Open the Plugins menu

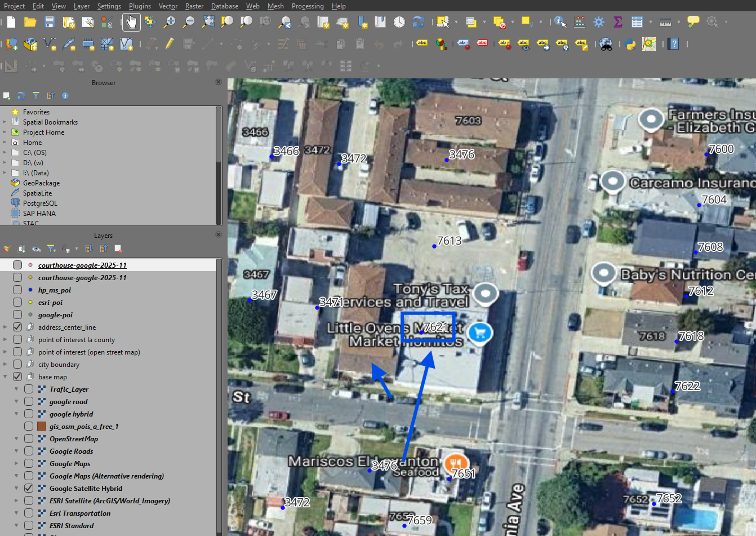click(x=140, y=6)
